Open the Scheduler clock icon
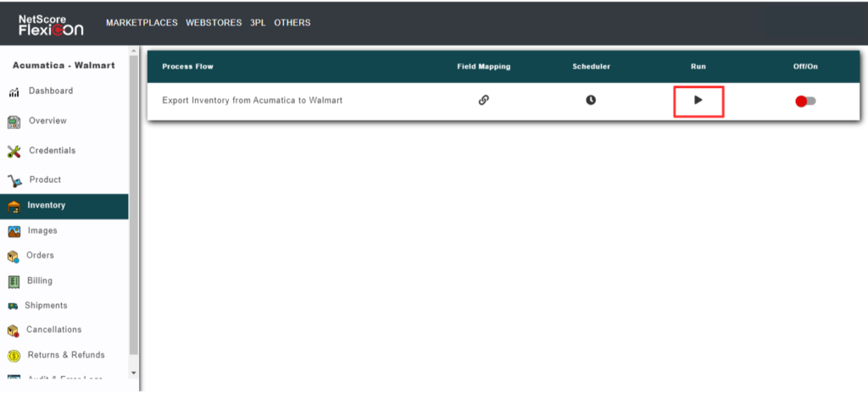This screenshot has width=868, height=393. click(x=591, y=100)
